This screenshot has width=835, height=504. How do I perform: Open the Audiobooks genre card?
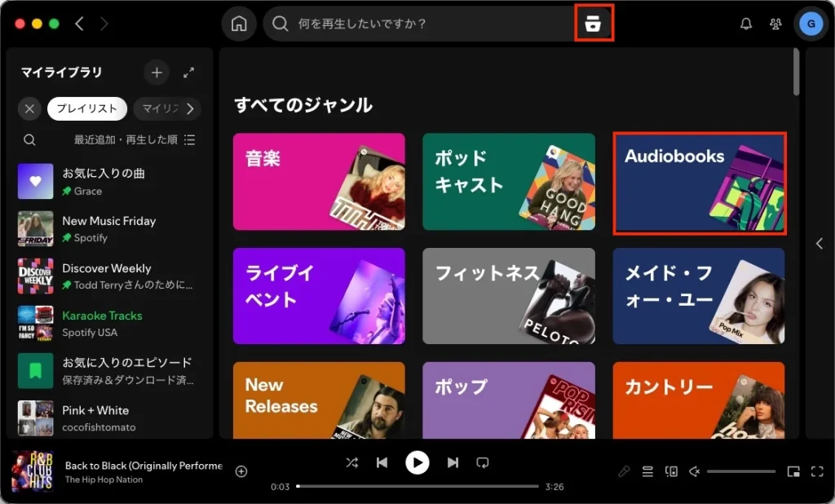click(699, 183)
